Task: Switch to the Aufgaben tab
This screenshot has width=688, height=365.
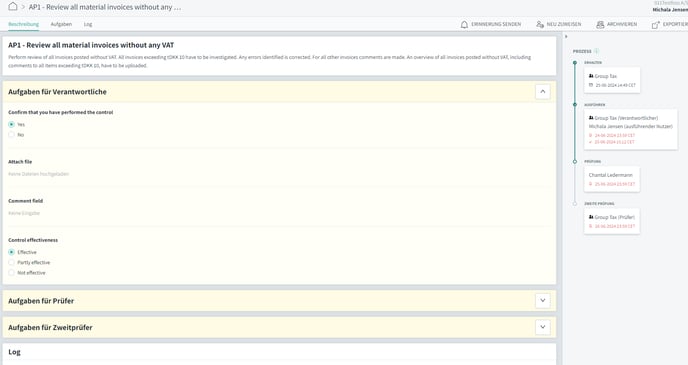Action: [x=61, y=24]
